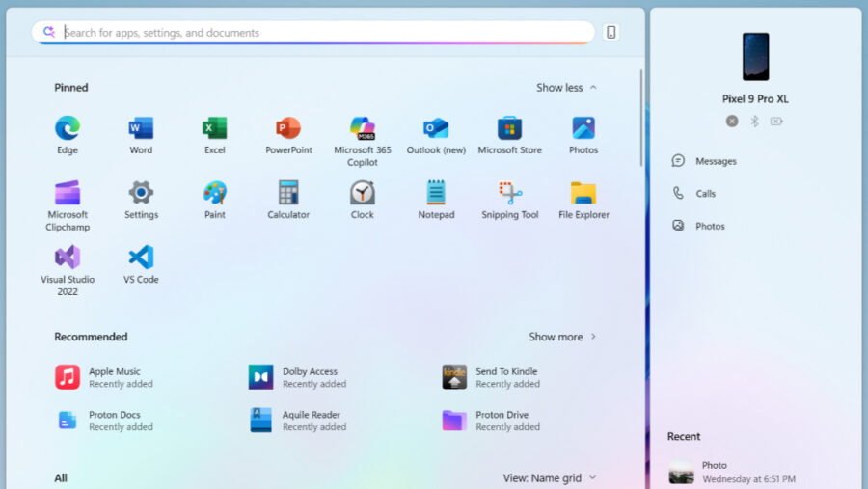This screenshot has height=489, width=868.
Task: Open Send To Kindle recommendation
Action: [x=491, y=377]
